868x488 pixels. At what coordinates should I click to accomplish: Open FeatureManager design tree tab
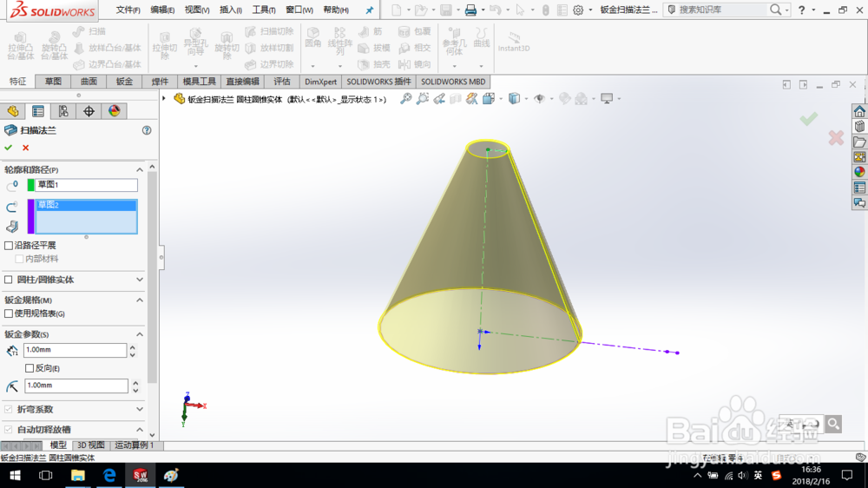13,111
